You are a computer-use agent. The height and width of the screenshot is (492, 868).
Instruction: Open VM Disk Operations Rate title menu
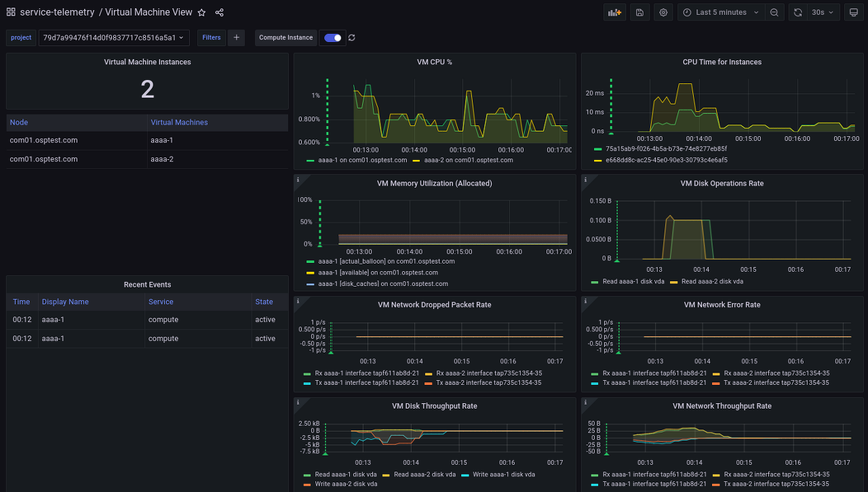click(722, 183)
